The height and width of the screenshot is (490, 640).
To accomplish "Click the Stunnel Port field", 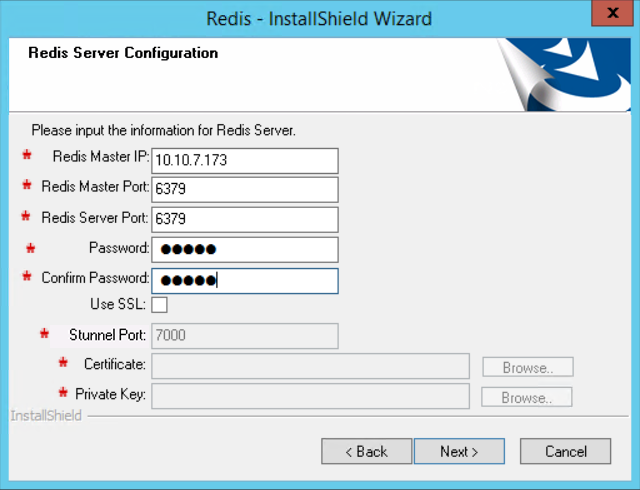I will click(244, 336).
